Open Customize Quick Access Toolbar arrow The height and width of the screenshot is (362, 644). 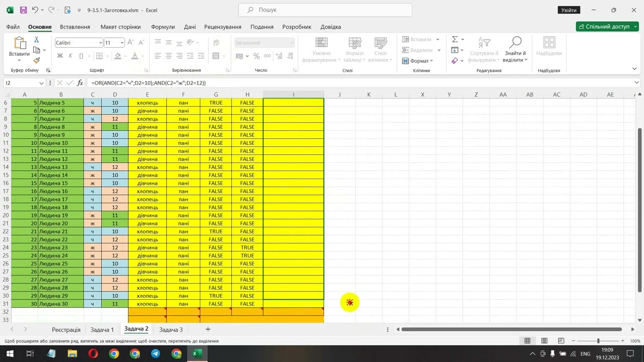pos(79,10)
